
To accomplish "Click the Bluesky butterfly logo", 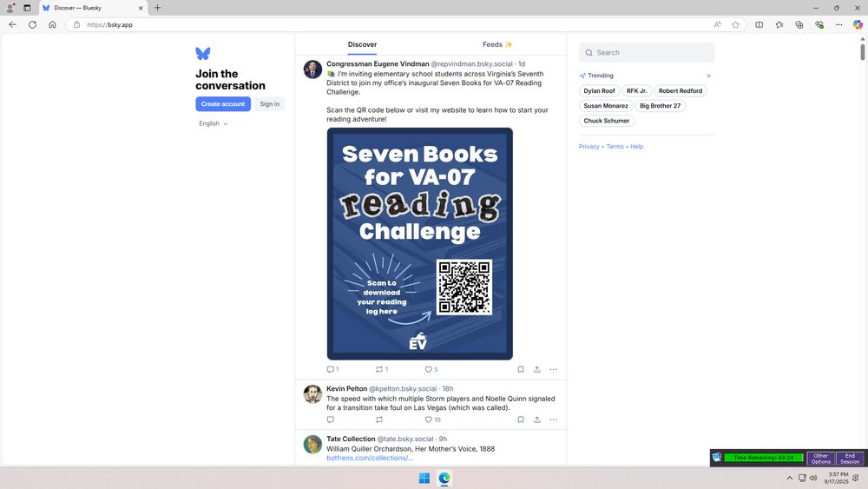I will (x=202, y=53).
